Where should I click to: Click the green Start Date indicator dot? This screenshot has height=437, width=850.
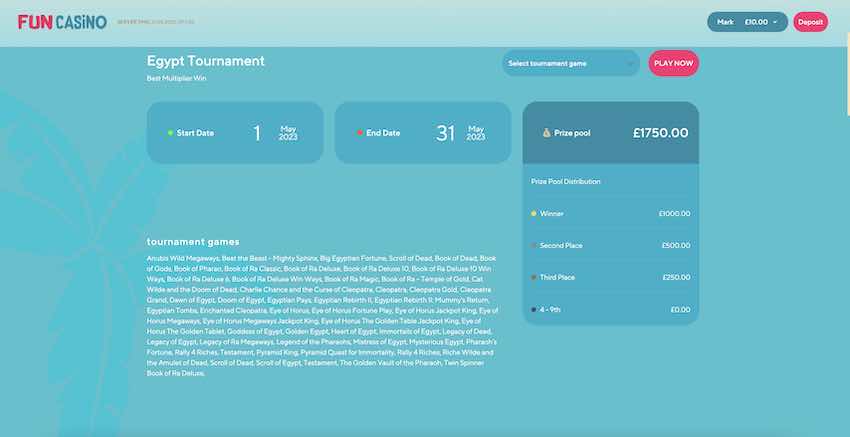pyautogui.click(x=170, y=133)
